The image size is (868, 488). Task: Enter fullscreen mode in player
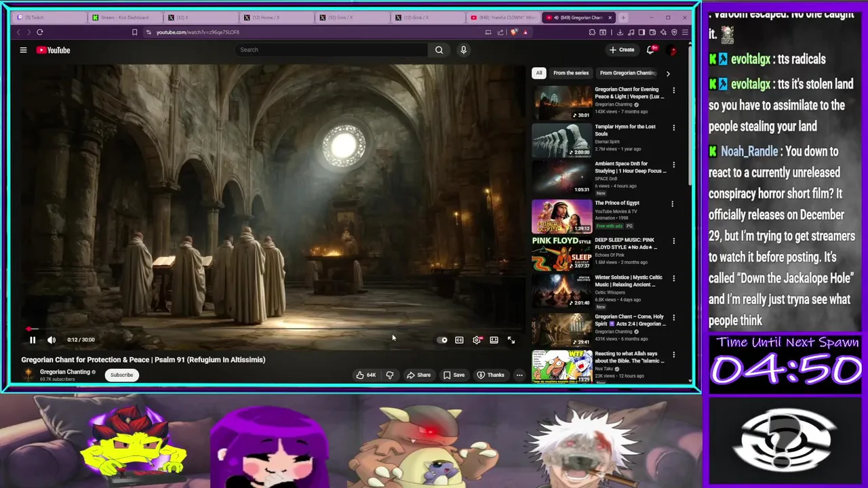tap(511, 340)
